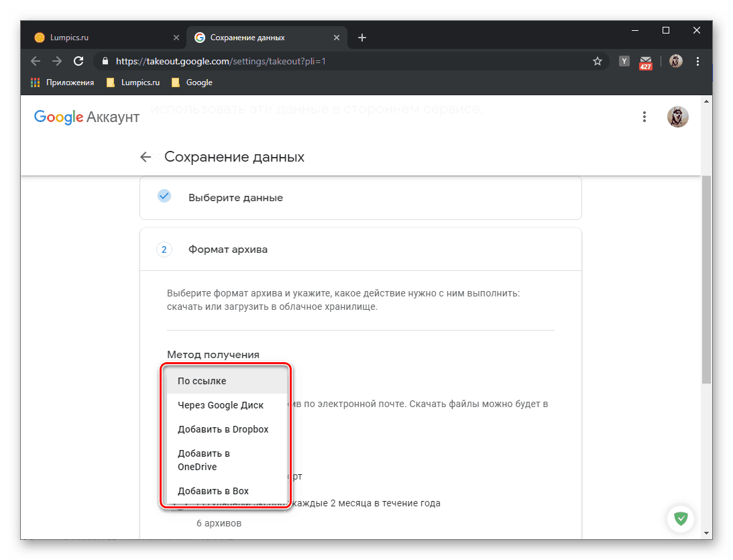Screen dimensions: 733x560
Task: Click your Google account avatar on the page
Action: (678, 116)
